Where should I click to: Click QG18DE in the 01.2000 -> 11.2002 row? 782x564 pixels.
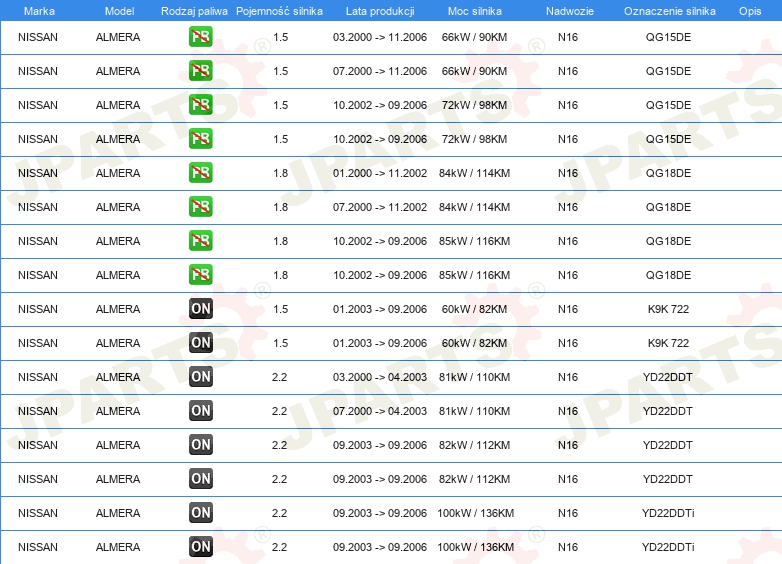(668, 174)
